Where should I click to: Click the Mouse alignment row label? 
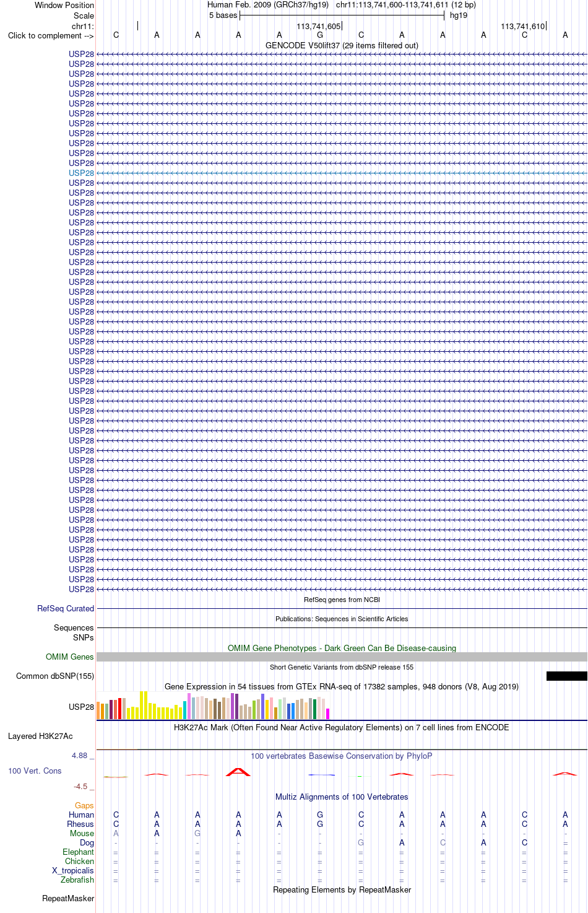(x=82, y=833)
